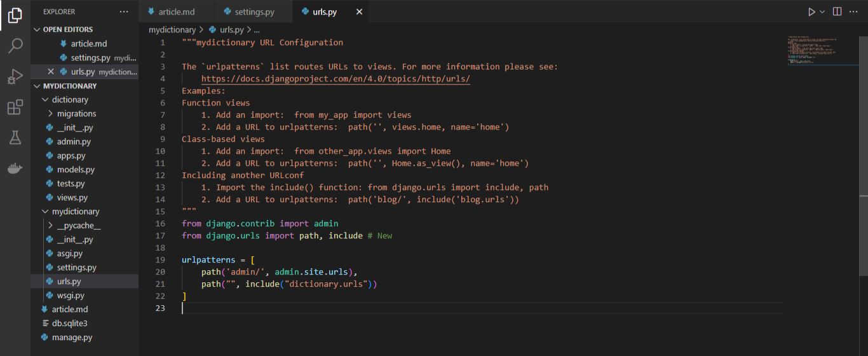Expand the migrations folder

[x=76, y=114]
